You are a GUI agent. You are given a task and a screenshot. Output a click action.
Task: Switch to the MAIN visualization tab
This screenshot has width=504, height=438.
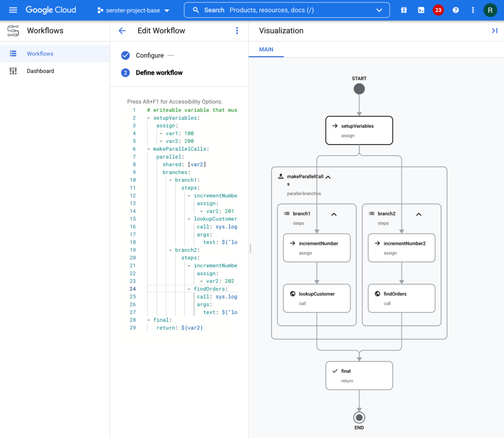coord(266,49)
